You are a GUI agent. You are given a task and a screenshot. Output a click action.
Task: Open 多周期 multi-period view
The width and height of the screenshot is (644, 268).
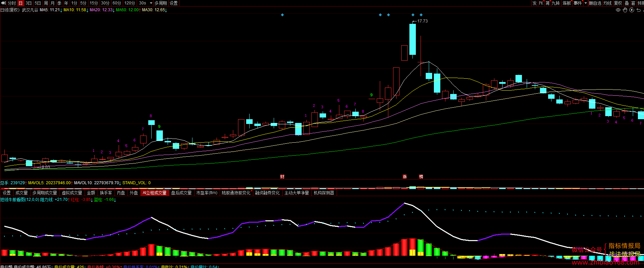tap(160, 3)
